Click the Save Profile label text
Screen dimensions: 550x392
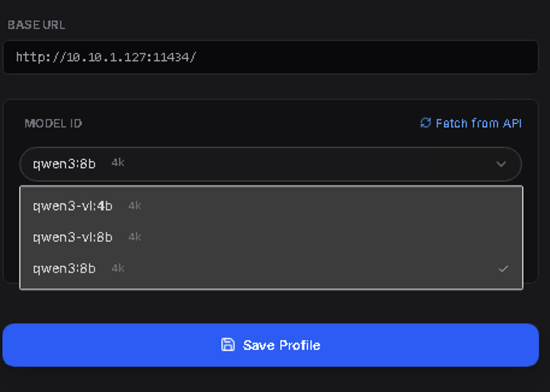coord(282,345)
